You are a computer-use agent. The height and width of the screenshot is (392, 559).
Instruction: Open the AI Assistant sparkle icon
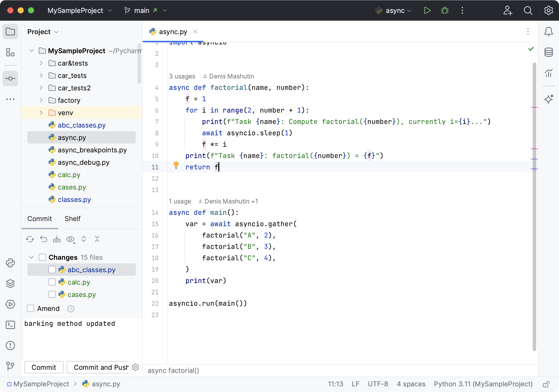(548, 99)
